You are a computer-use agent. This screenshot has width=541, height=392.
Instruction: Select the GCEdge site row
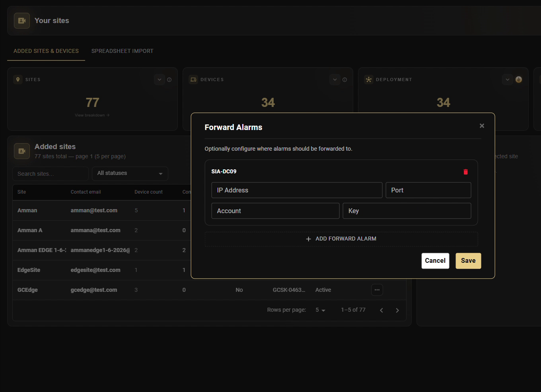coord(209,290)
